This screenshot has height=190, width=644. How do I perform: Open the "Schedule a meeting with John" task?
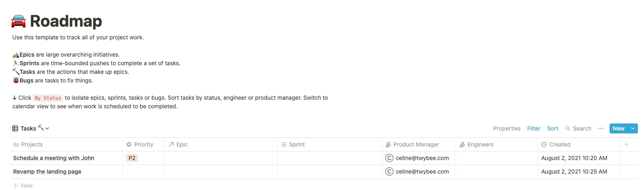[54, 158]
